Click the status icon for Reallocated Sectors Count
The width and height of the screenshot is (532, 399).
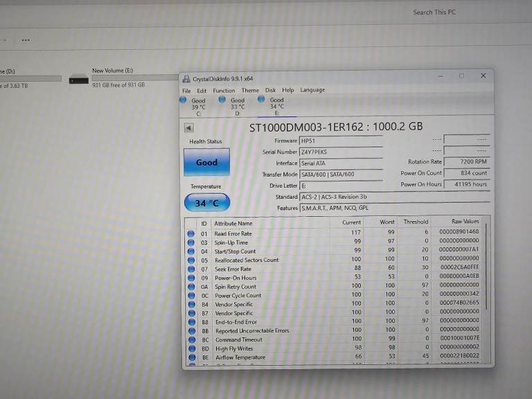tap(191, 260)
